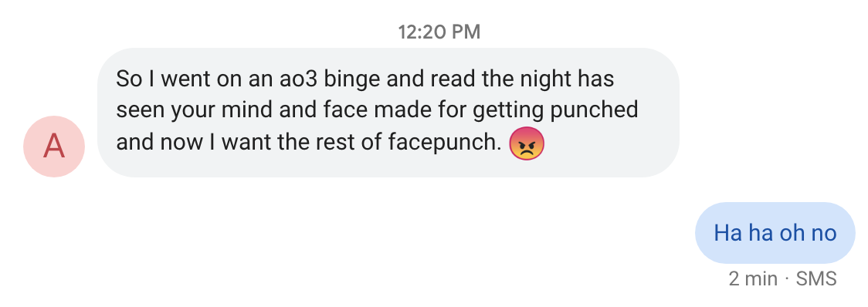
Task: Click the dot separator between 2 min and SMS
Action: point(787,279)
